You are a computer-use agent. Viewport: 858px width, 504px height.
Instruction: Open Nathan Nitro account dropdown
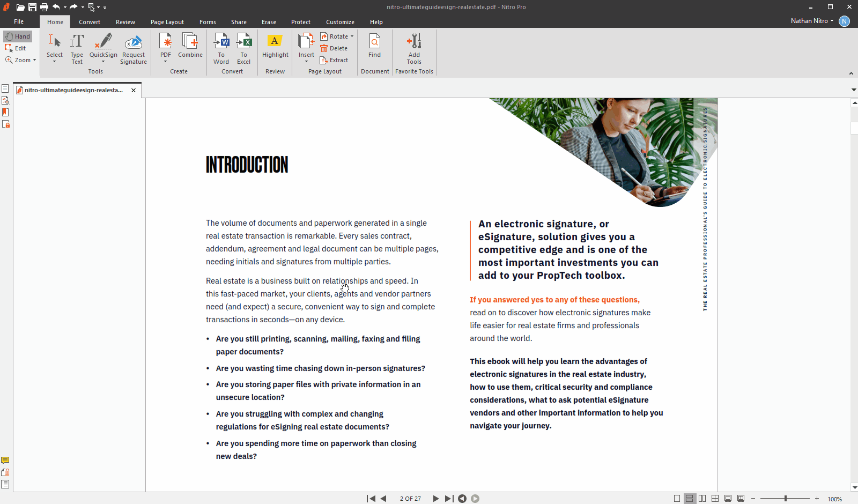(832, 21)
